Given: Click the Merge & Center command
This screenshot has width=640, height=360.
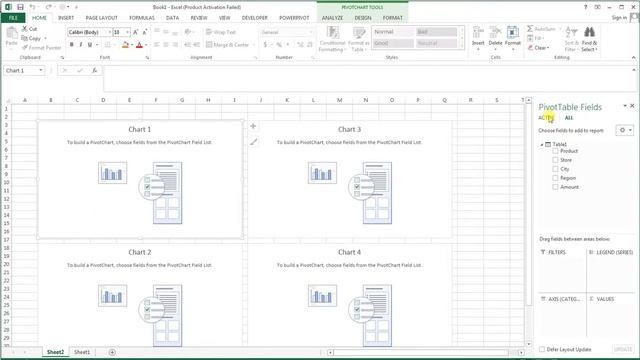Looking at the screenshot, I should click(x=231, y=44).
